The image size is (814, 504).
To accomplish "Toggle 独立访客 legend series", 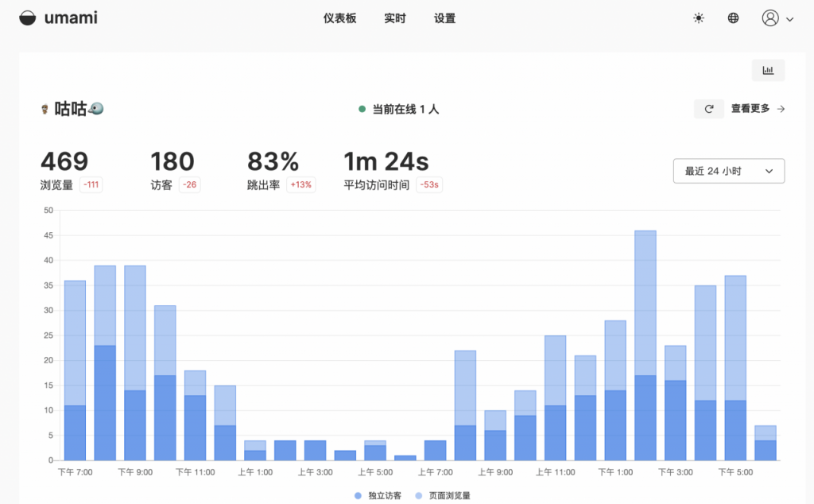I will pyautogui.click(x=378, y=495).
